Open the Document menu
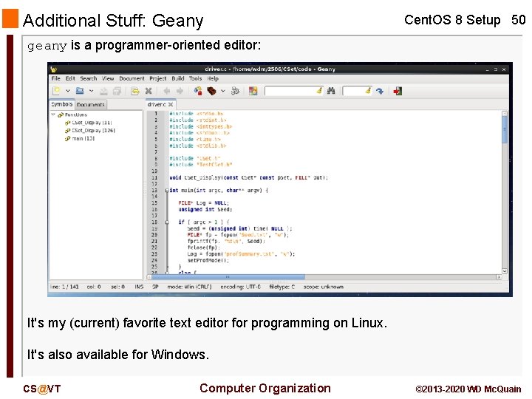The height and width of the screenshot is (399, 532). click(132, 78)
